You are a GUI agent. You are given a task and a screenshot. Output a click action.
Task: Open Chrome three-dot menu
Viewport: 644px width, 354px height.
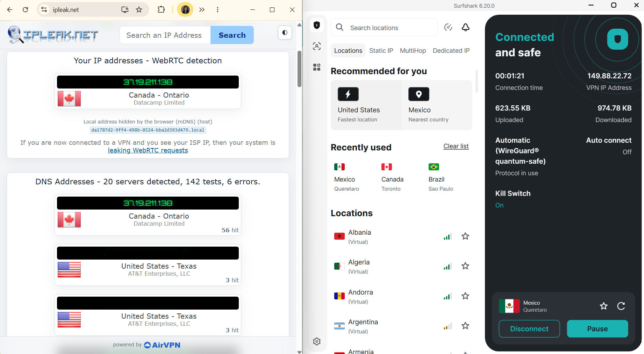pos(217,9)
